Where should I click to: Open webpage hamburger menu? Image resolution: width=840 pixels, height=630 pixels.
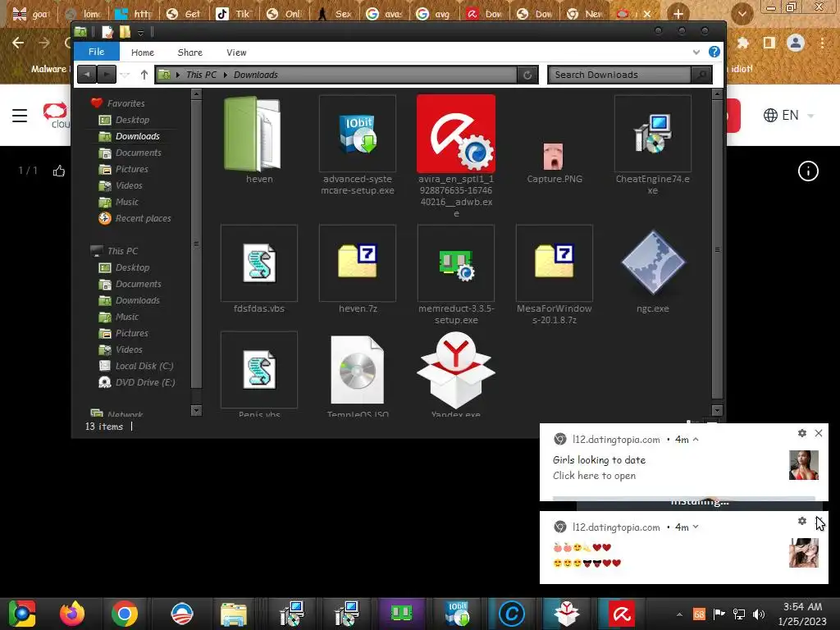20,115
